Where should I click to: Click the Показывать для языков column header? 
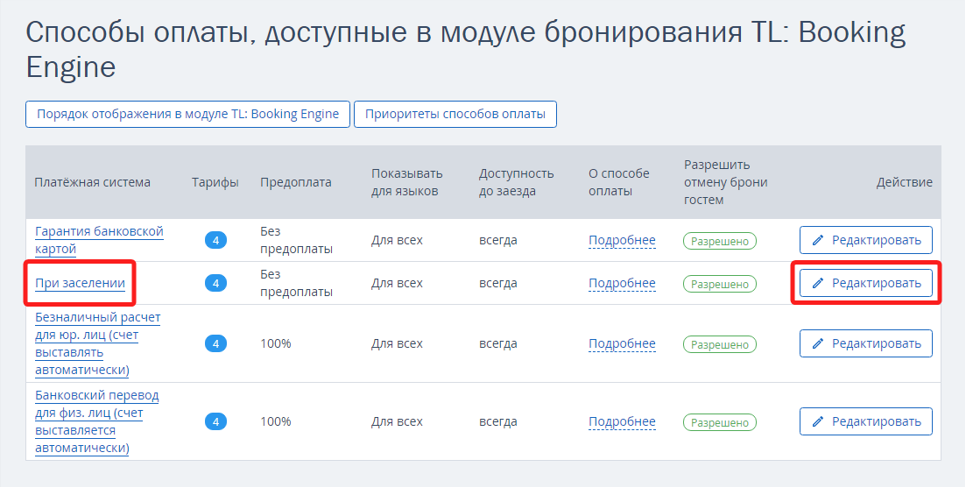tap(407, 182)
